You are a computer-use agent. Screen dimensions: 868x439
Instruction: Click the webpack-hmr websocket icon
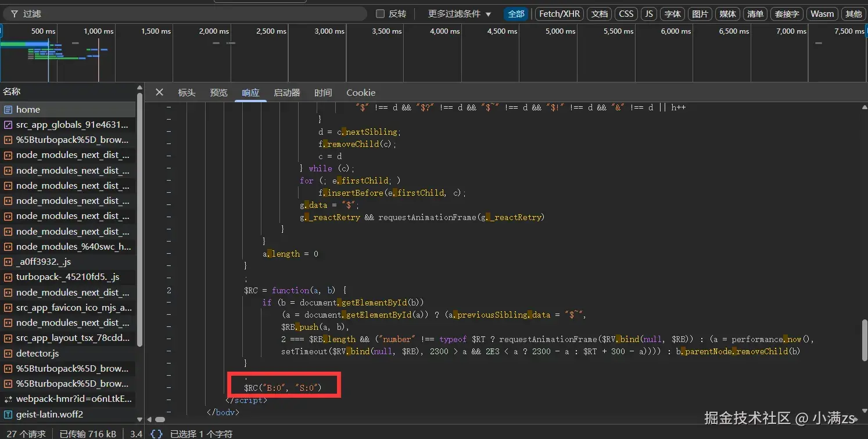tap(8, 399)
